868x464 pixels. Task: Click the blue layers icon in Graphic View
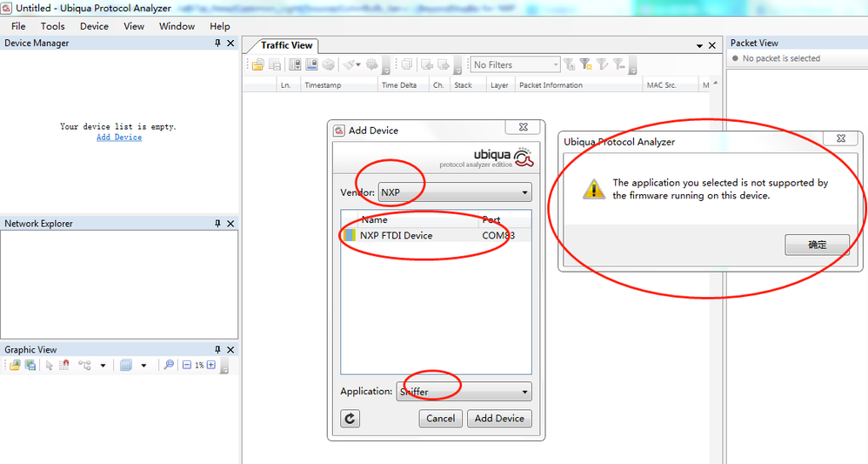(x=126, y=365)
